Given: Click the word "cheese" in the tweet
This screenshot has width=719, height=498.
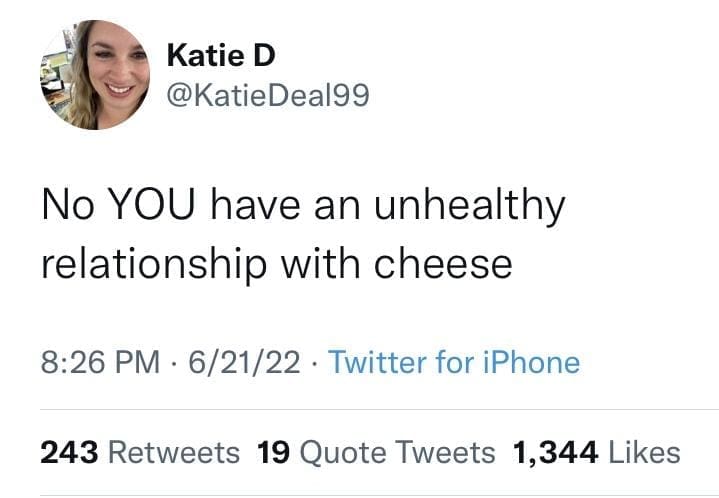Looking at the screenshot, I should tap(442, 264).
